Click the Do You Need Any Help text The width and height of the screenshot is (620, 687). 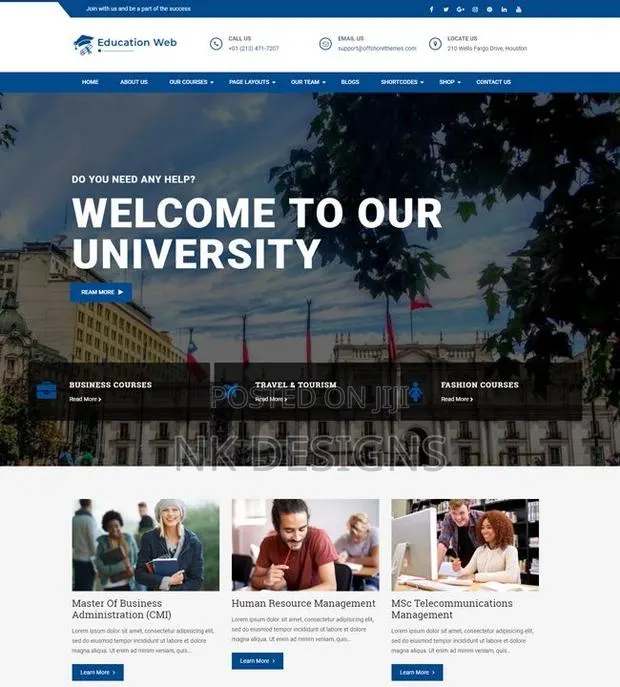tap(133, 179)
